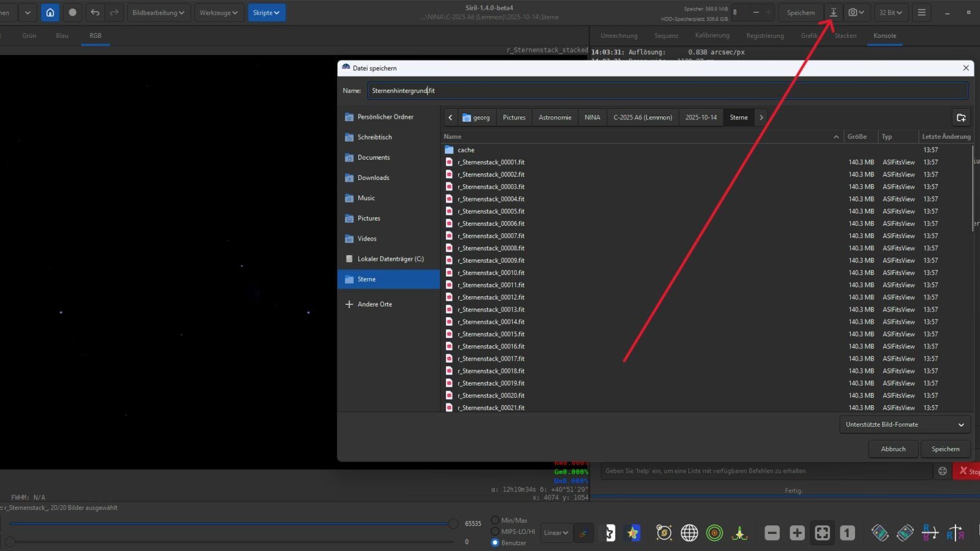
Task: Click the Abbruch button
Action: tap(893, 449)
